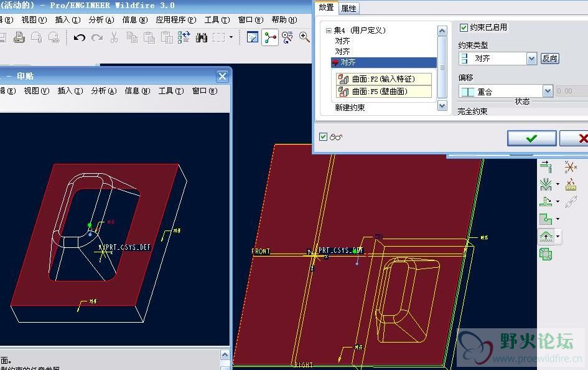Open 视图(V) menu in 印贴 window
Screen dimensions: 588x370
click(36, 91)
